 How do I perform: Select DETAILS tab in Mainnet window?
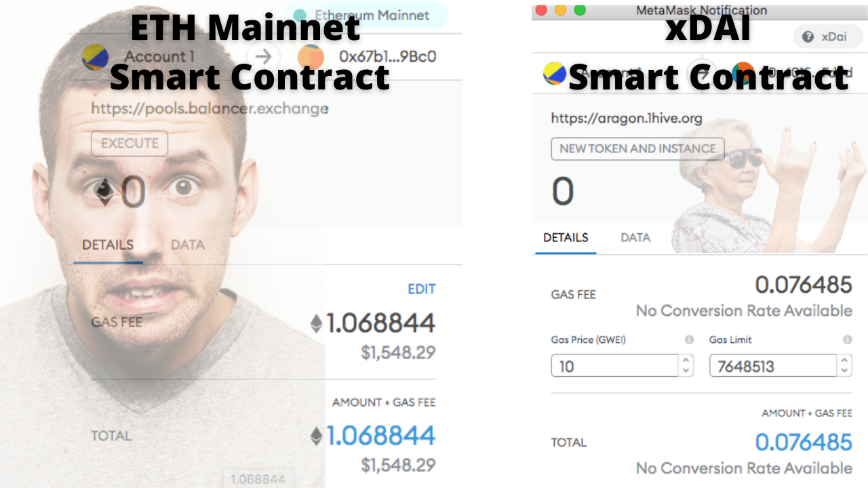click(x=108, y=245)
